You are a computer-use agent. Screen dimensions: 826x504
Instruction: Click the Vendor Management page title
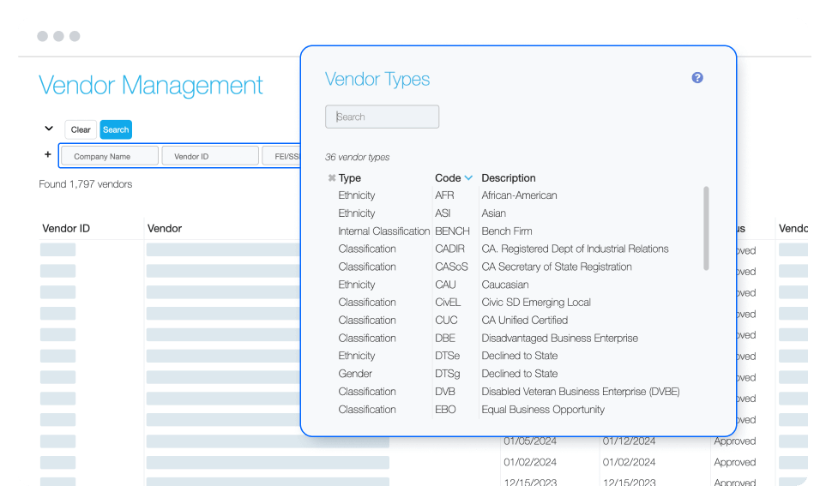pyautogui.click(x=151, y=85)
